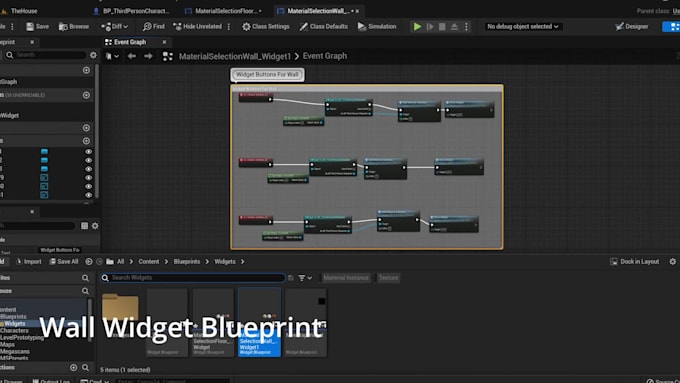Click plus button directly above the variables list
680x383 pixels.
click(x=86, y=141)
